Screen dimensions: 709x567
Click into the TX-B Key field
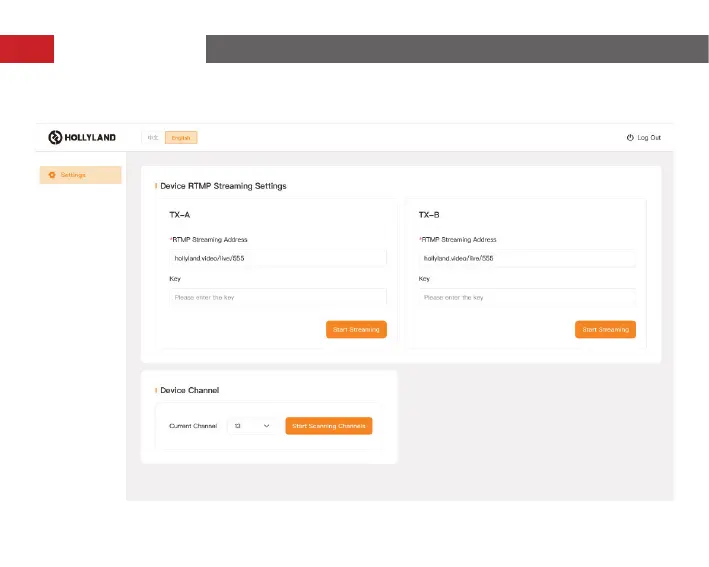pyautogui.click(x=526, y=297)
